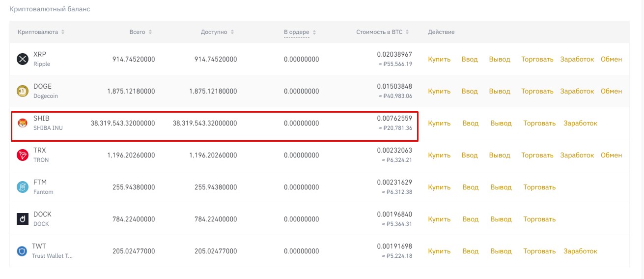Click Торговать in the TRX row
644x279 pixels.
[x=537, y=155]
